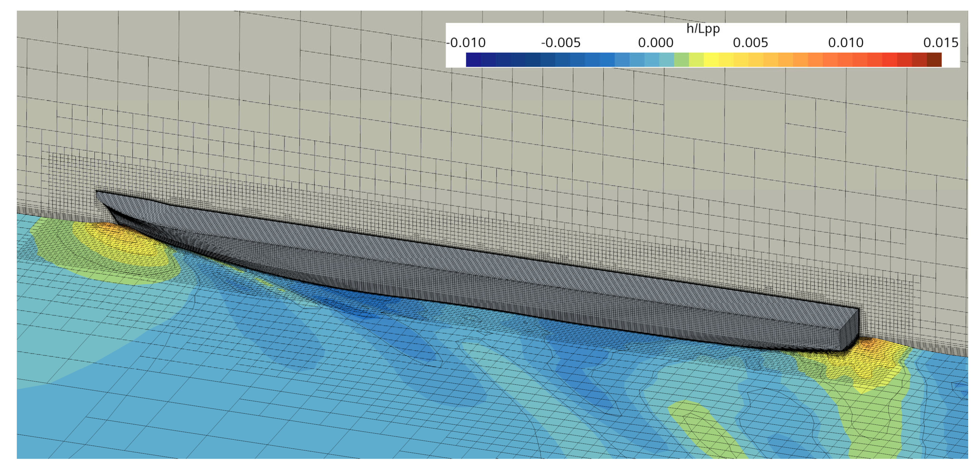Click the 0.005 legend label
Viewport: 980px width, 469px height.
[x=750, y=43]
